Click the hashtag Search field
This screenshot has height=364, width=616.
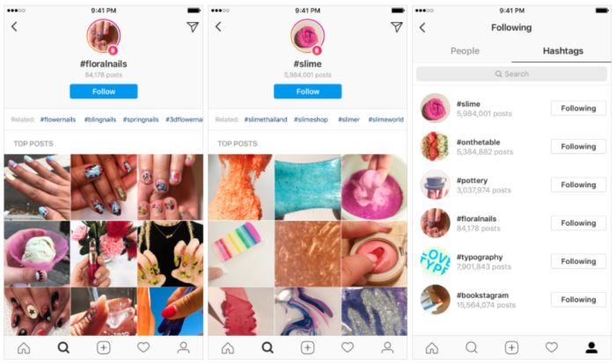511,74
